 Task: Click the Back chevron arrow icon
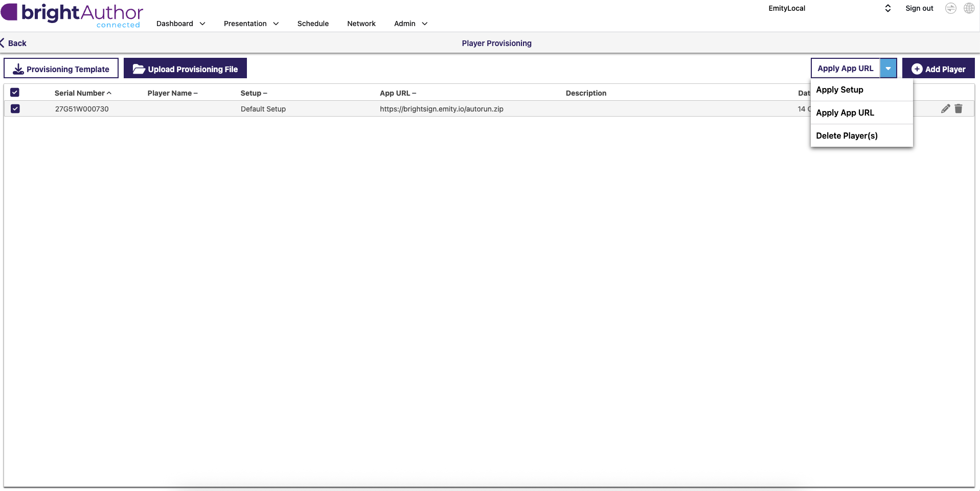(x=3, y=43)
